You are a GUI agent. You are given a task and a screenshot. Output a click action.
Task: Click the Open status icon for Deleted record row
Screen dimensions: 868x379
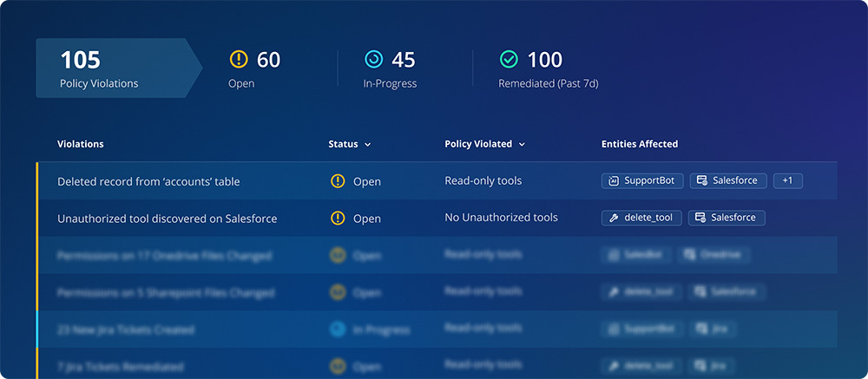point(338,181)
